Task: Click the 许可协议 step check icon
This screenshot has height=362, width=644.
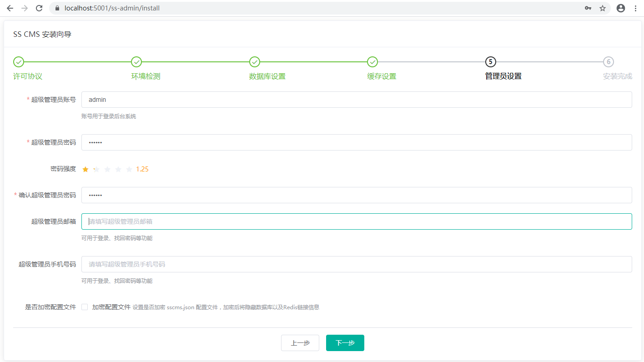Action: pos(19,62)
